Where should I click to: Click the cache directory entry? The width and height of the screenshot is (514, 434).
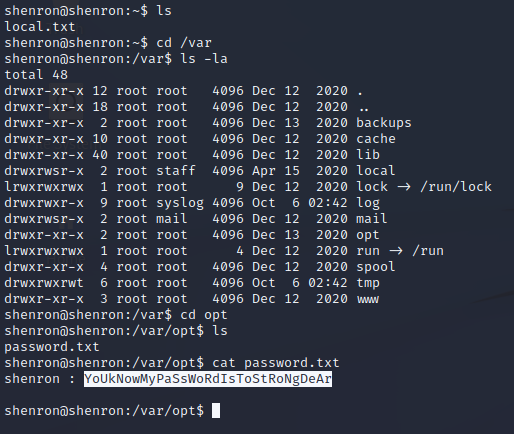[x=376, y=139]
